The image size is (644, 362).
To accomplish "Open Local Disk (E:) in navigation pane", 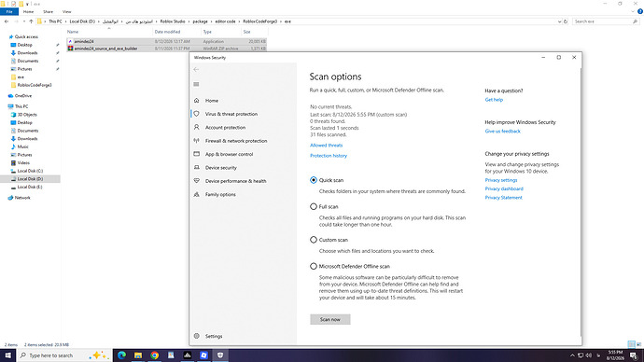I will pyautogui.click(x=30, y=187).
